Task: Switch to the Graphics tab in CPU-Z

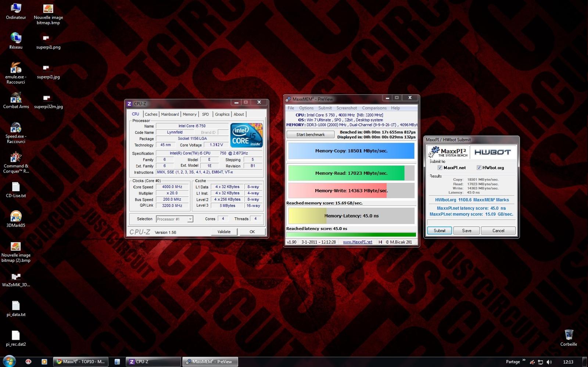Action: [222, 114]
